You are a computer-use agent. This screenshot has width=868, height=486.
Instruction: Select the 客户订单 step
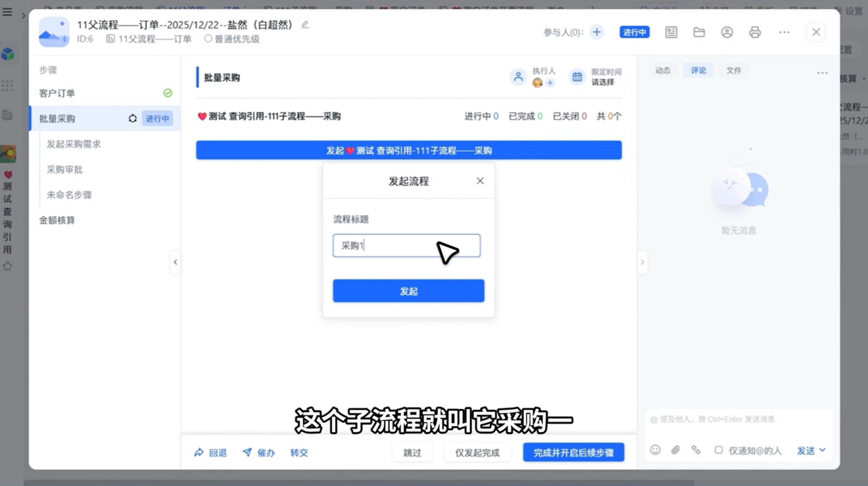[x=105, y=93]
